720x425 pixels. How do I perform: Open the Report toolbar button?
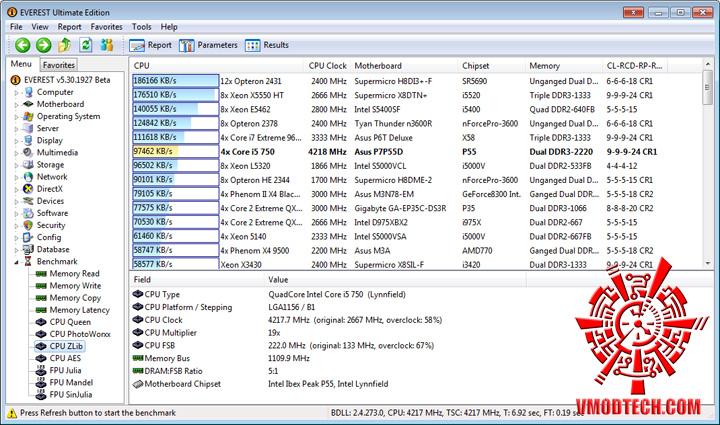pos(151,45)
